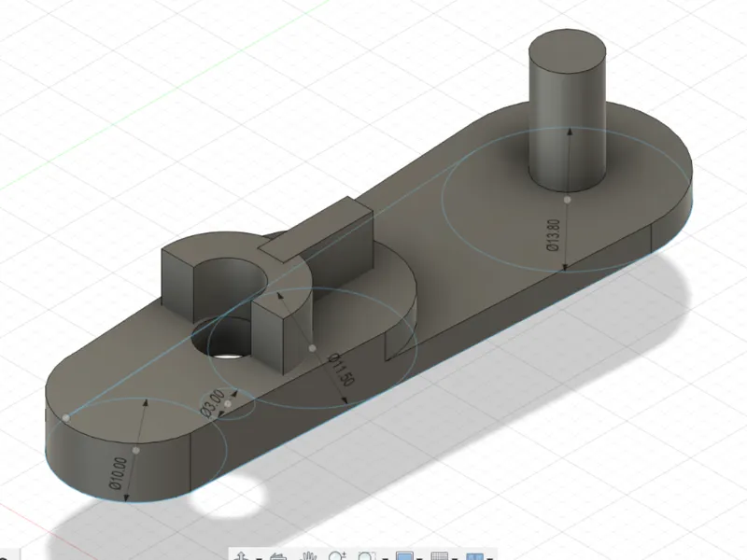
Task: Click the Grid and Snaps icon
Action: [x=440, y=556]
